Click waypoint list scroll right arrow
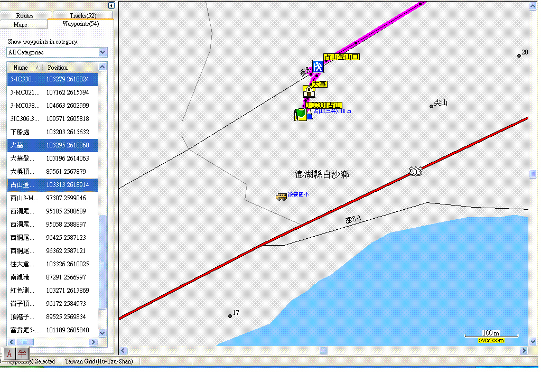The width and height of the screenshot is (541, 392). 93,342
